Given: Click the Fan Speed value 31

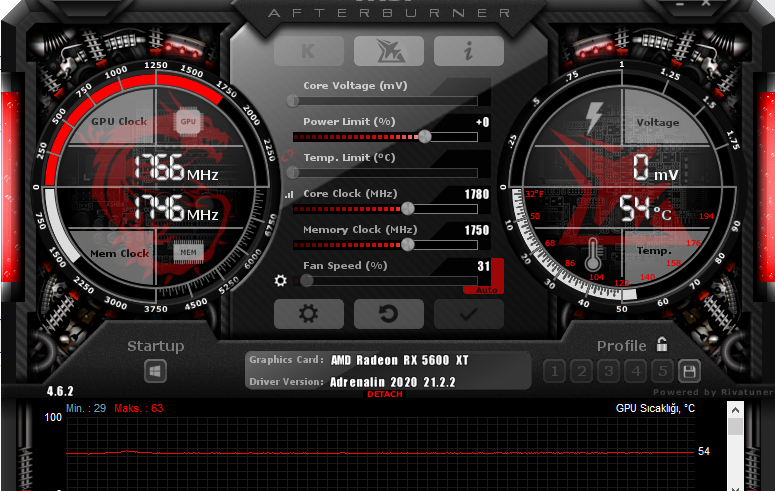Looking at the screenshot, I should point(483,267).
